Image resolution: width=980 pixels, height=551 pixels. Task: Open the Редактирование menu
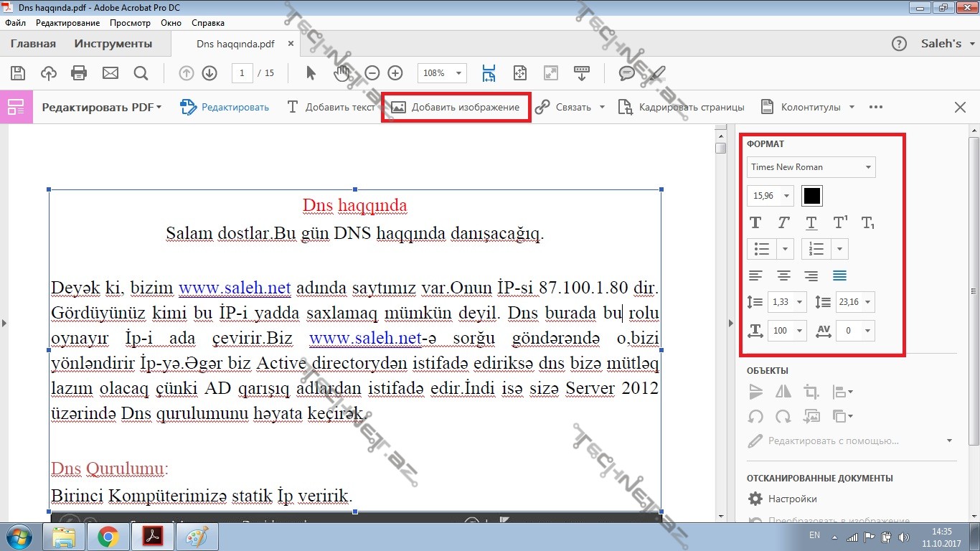(x=67, y=23)
